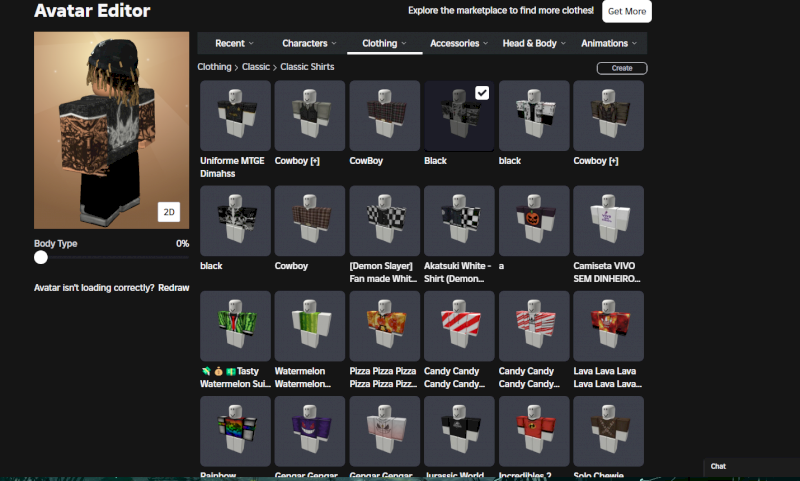Open the Characters tab

309,43
